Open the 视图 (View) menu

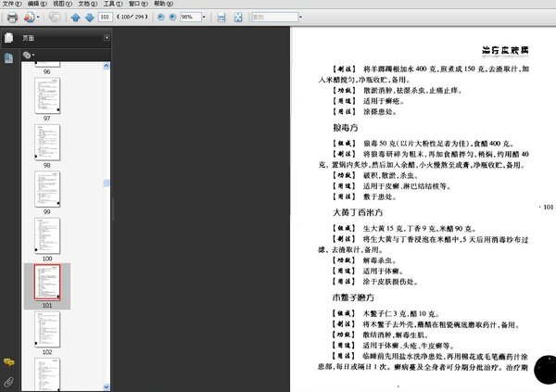click(x=57, y=4)
